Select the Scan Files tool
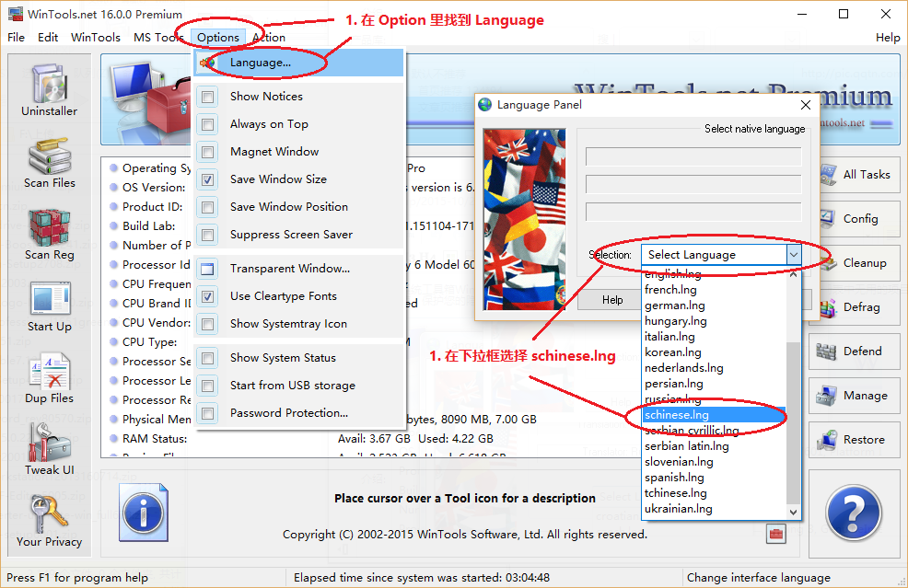Image resolution: width=908 pixels, height=588 pixels. coord(50,163)
